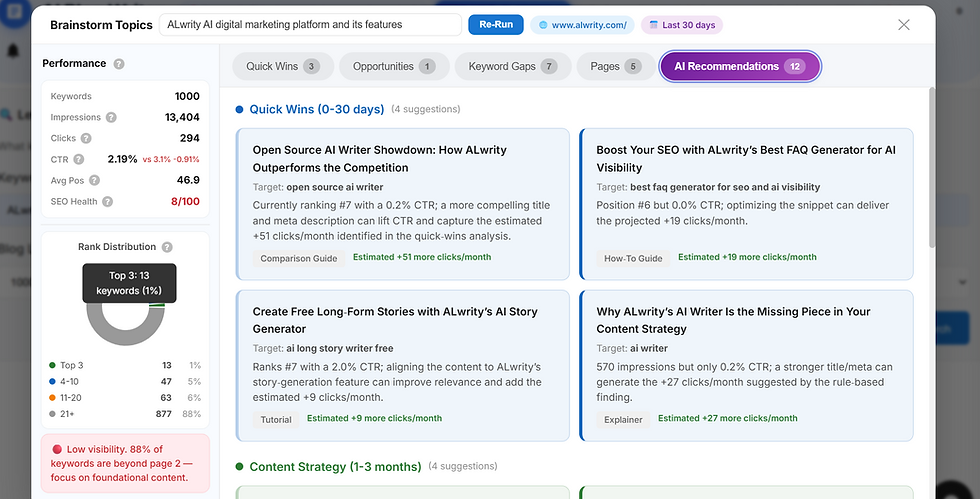Click Estimated +9 more clicks/month text
This screenshot has height=499, width=980.
374,418
